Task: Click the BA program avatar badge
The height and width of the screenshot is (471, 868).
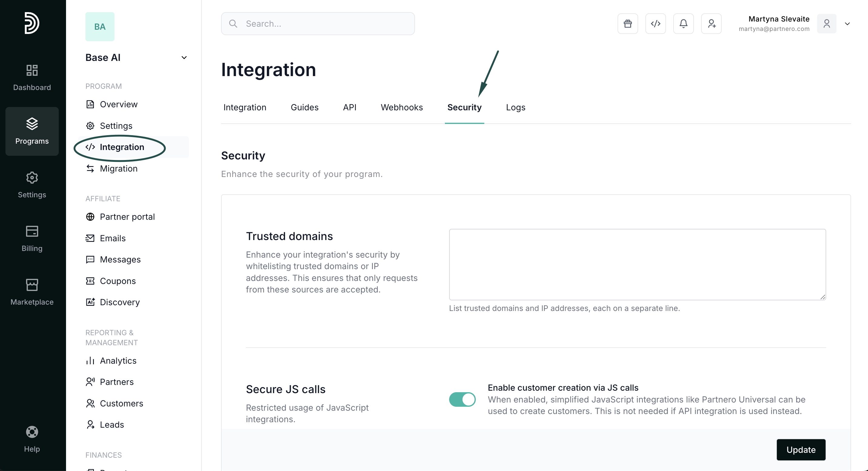Action: point(100,27)
